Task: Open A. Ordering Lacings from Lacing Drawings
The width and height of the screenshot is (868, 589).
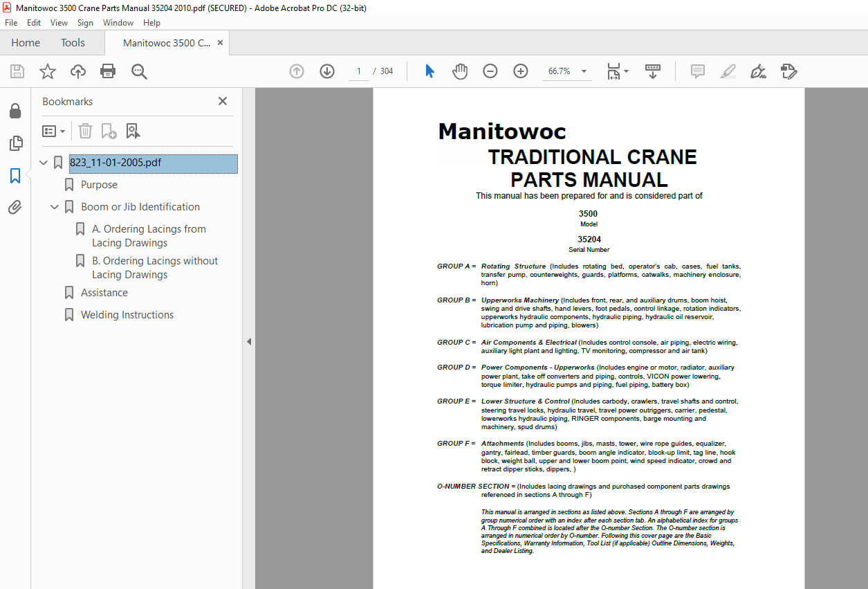Action: tap(149, 236)
